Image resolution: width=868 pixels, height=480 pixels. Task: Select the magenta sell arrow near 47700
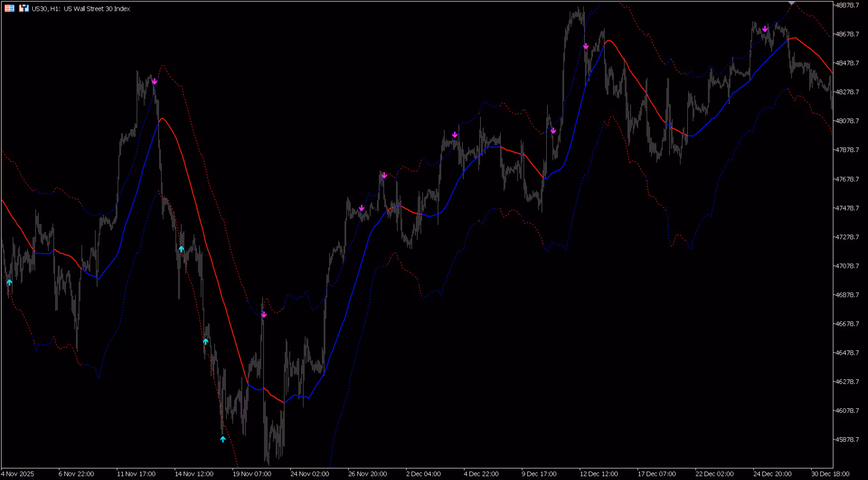[x=384, y=175]
